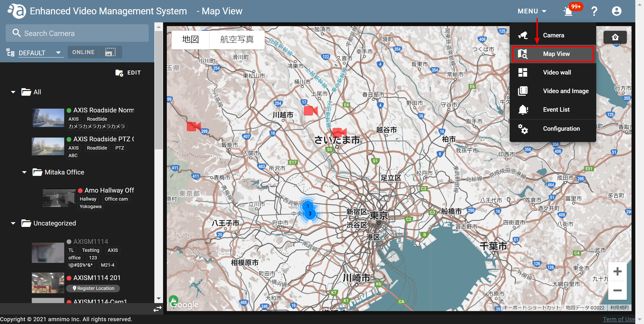Zoom in the map with plus button
This screenshot has width=644, height=324.
[x=617, y=272]
